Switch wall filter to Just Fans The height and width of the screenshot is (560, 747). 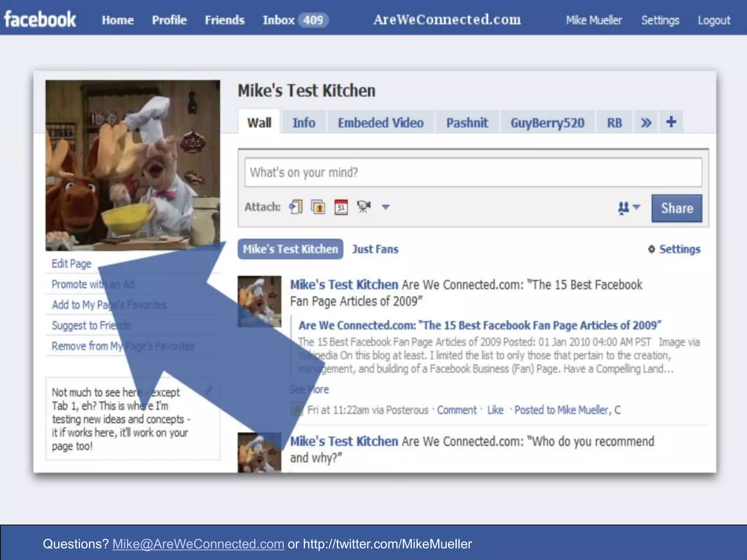(375, 249)
